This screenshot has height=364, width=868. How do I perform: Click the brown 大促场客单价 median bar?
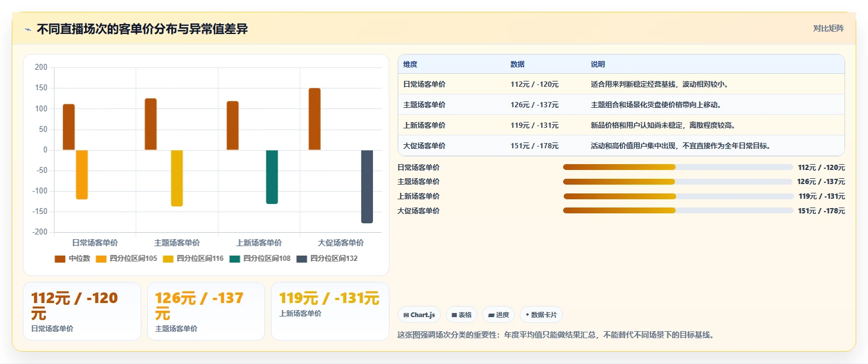pos(315,119)
